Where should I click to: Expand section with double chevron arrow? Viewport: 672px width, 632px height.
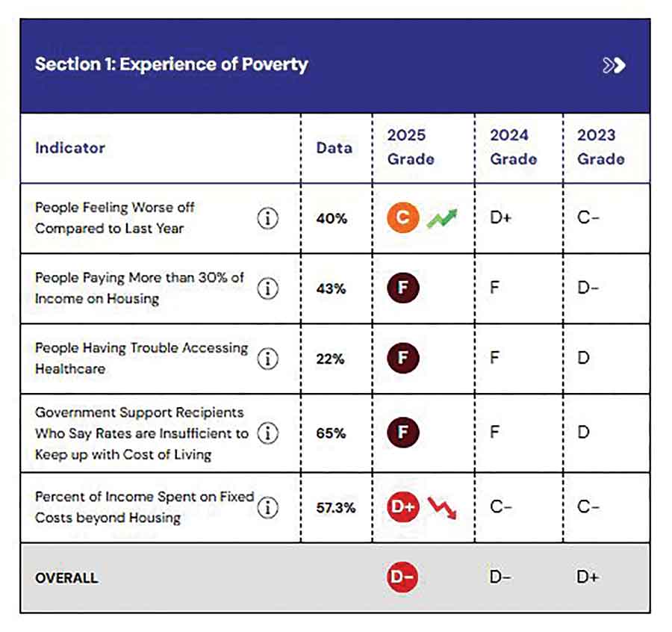click(614, 65)
